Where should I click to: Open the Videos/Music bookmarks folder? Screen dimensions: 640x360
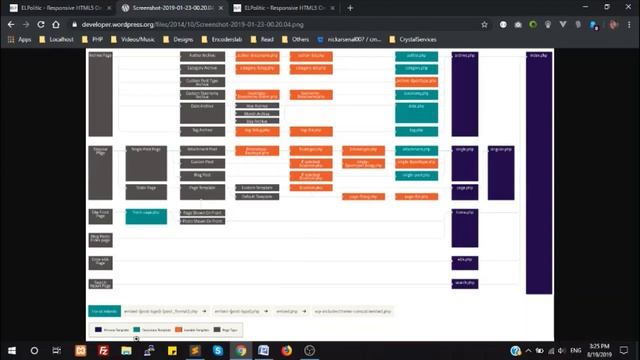tap(133, 40)
